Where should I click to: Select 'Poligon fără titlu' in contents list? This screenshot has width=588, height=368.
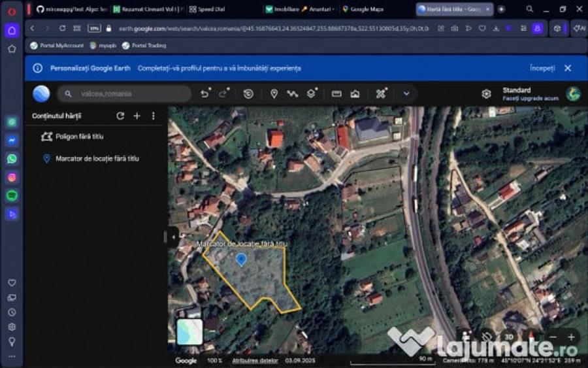click(x=79, y=137)
